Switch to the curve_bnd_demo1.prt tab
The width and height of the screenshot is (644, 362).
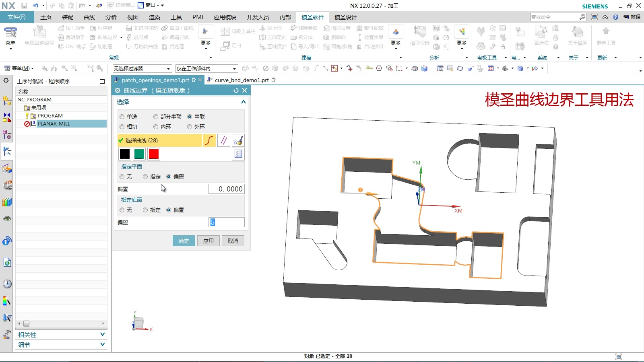pyautogui.click(x=242, y=80)
